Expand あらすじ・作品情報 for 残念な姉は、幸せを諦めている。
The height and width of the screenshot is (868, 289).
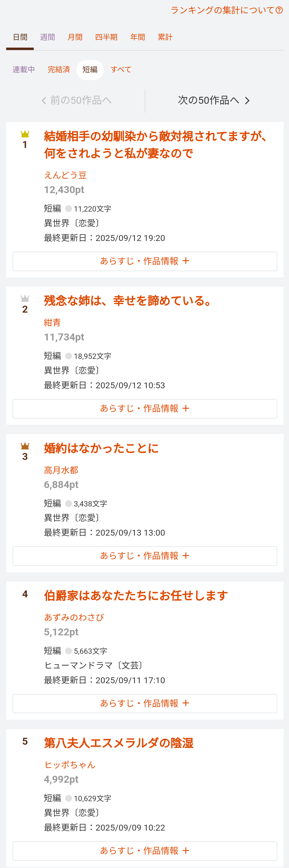145,408
